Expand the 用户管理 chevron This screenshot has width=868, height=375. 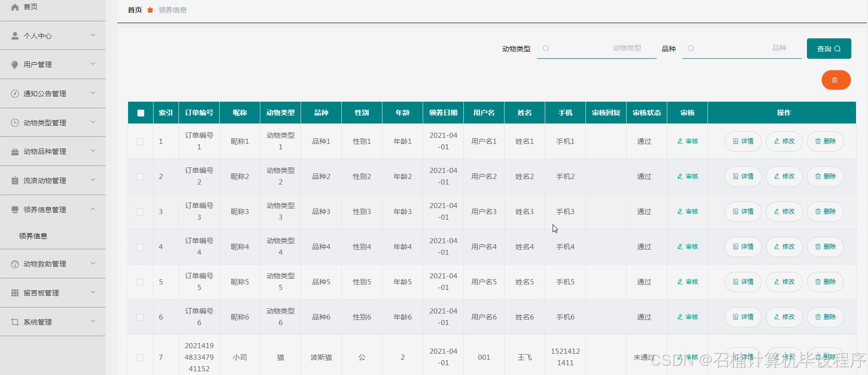(x=93, y=64)
